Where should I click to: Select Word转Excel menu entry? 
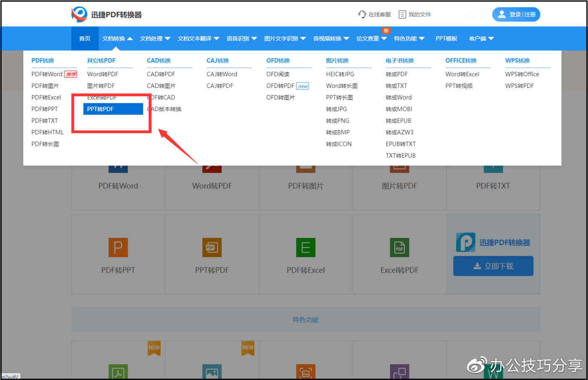click(x=462, y=74)
